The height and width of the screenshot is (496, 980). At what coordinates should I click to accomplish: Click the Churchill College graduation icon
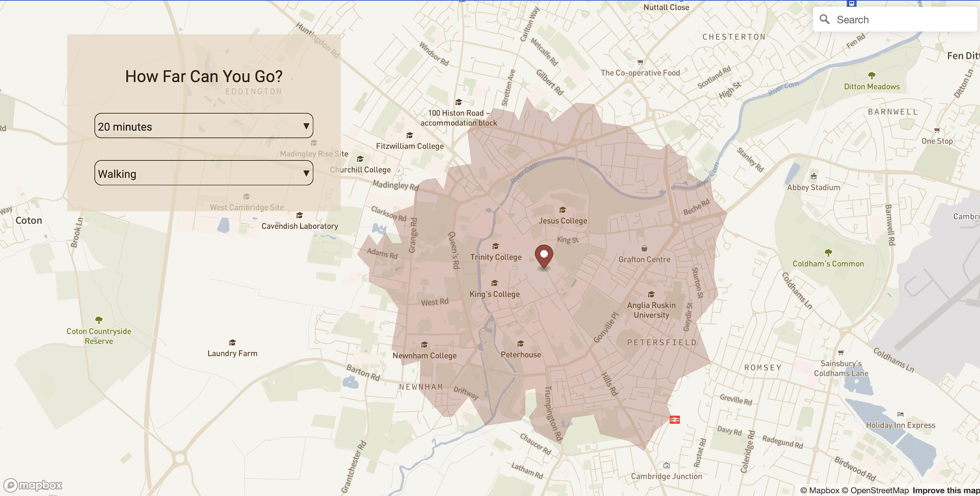coord(360,159)
